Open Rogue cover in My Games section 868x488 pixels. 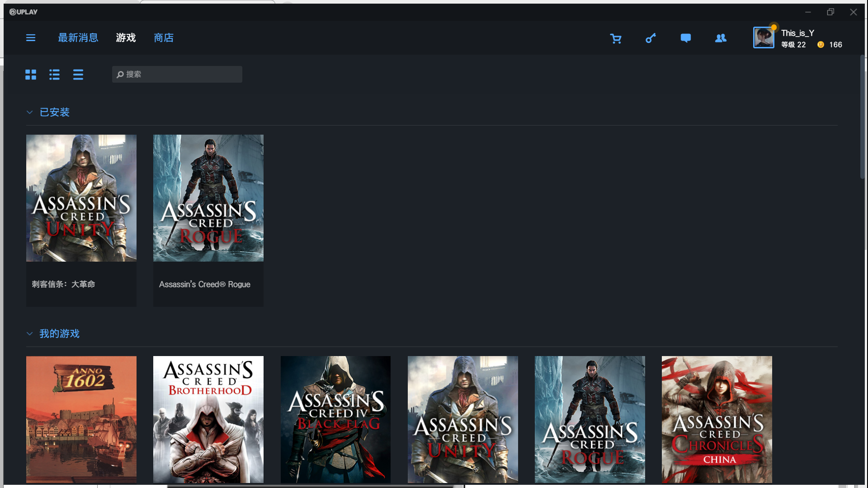[x=590, y=419]
